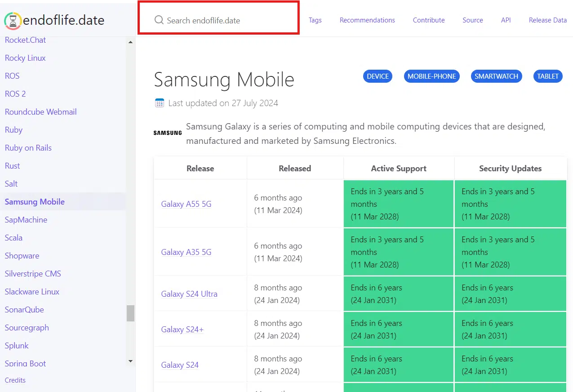
Task: Open Sourcegraph in the sidebar
Action: [x=27, y=328]
